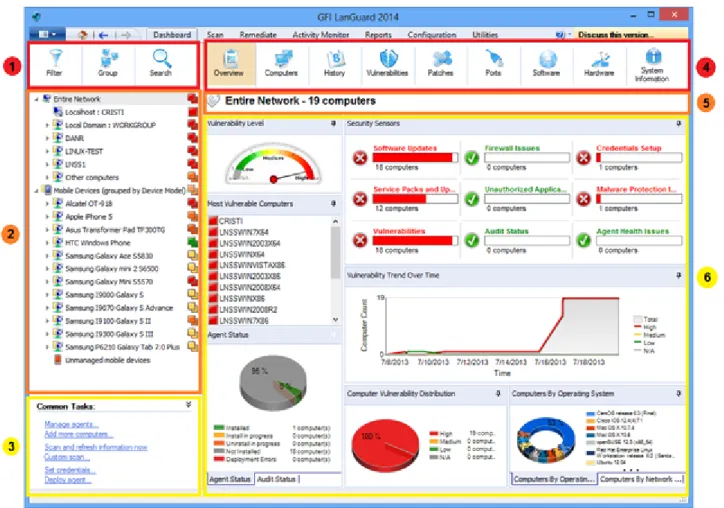Click the Vulnerabilities sensor error icon
Image resolution: width=724 pixels, height=508 pixels.
pyautogui.click(x=360, y=241)
